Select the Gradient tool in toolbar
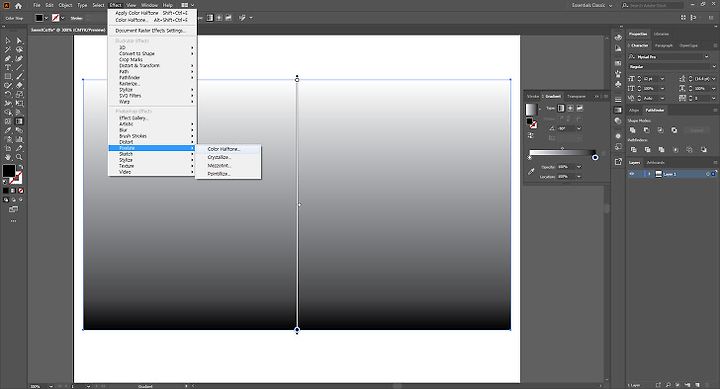Screen dimensions: 720x389 pos(19,122)
